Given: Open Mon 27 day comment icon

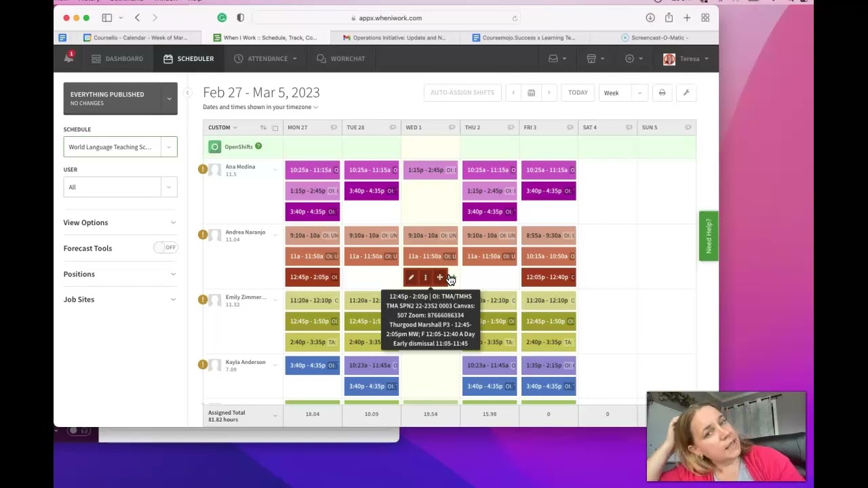Looking at the screenshot, I should click(x=334, y=127).
